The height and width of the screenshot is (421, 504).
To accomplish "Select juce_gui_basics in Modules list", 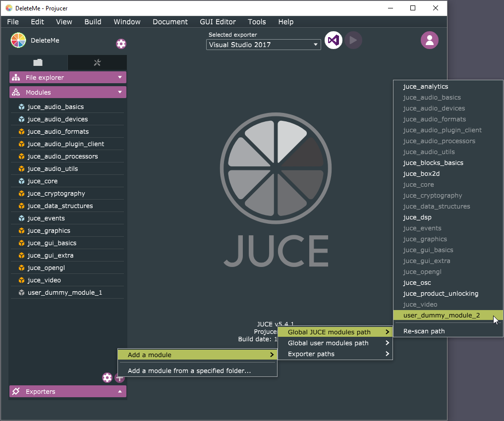I will (x=67, y=243).
